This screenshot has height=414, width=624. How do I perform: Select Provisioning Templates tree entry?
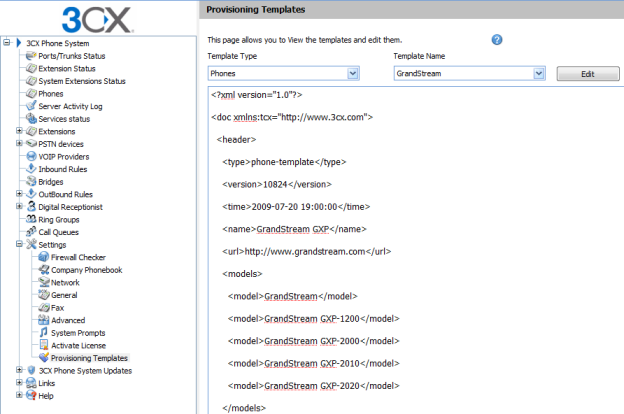89,358
